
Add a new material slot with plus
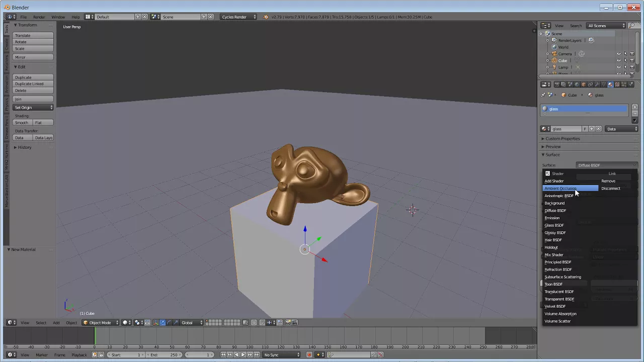(635, 107)
